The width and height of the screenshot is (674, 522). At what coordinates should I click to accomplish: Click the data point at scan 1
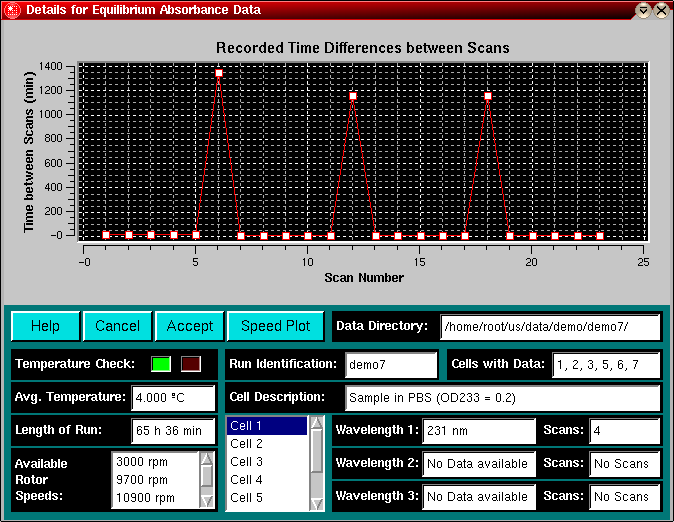click(106, 235)
